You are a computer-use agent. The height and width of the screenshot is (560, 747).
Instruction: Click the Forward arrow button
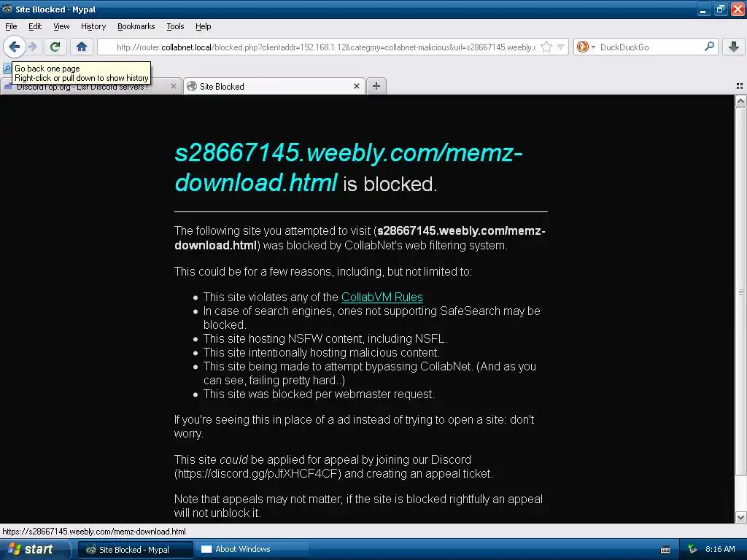point(32,47)
